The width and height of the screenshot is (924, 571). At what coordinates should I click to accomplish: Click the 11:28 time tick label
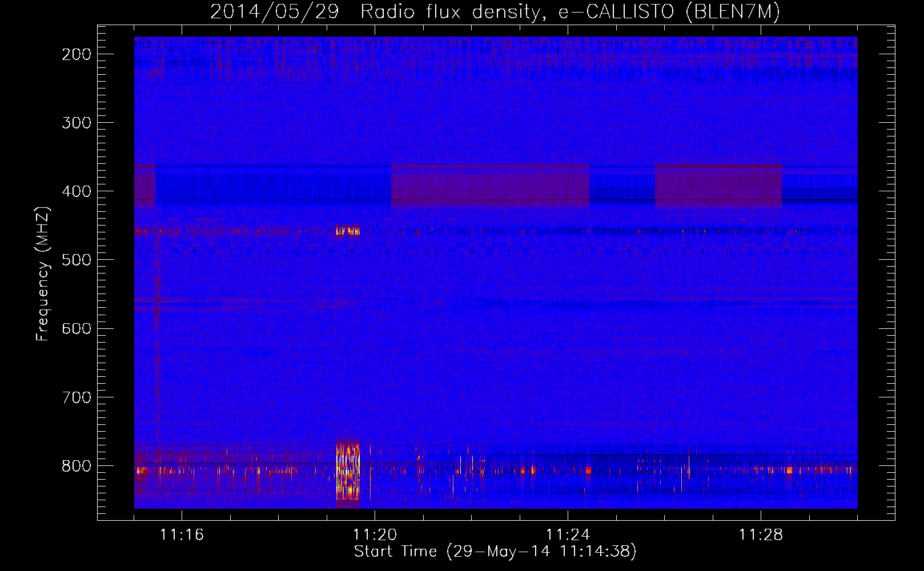click(761, 535)
